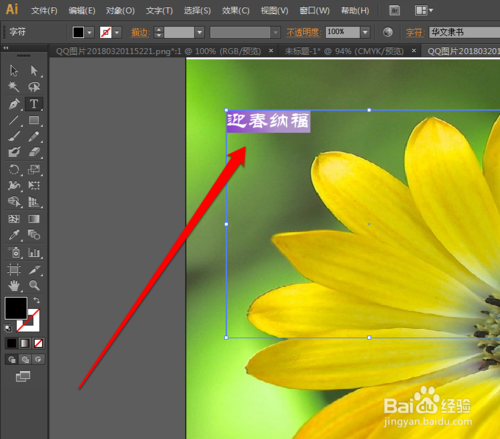The width and height of the screenshot is (500, 439).
Task: Click Recolor Artwork globe icon
Action: pos(387,32)
